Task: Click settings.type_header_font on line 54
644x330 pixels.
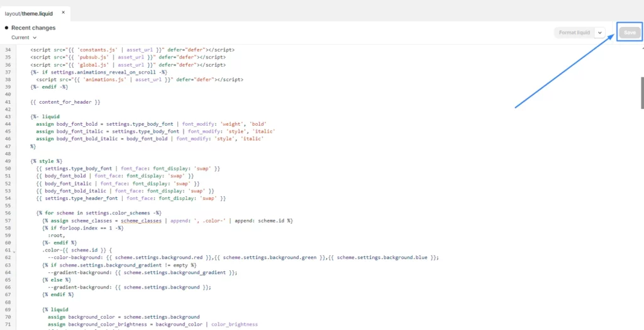Action: pos(81,198)
